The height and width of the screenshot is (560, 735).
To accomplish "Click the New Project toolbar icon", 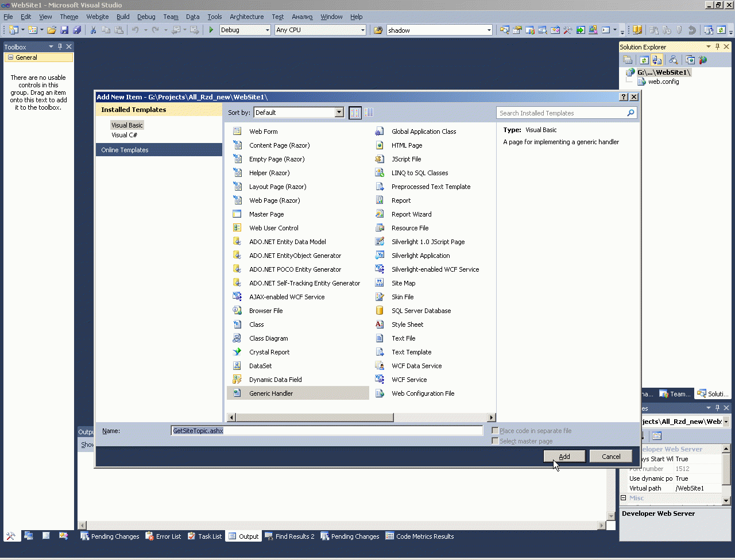I will coord(14,30).
